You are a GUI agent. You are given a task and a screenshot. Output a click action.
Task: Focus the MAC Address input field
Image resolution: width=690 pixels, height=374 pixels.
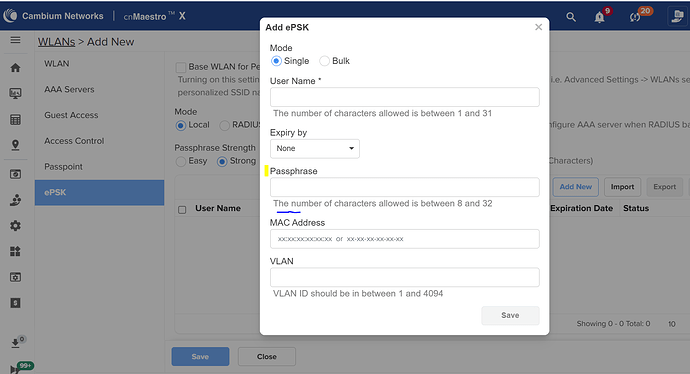[x=404, y=239]
